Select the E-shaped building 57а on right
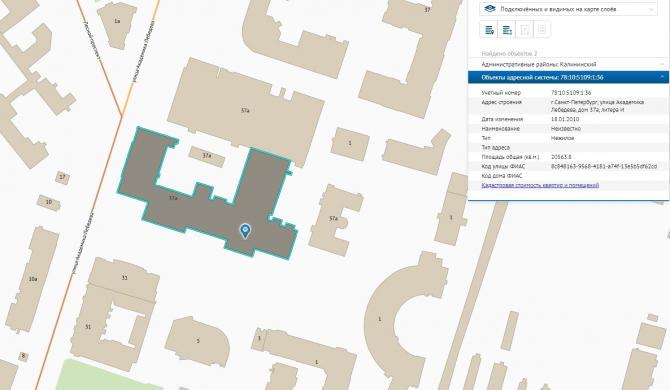This screenshot has width=670, height=390. point(335,220)
